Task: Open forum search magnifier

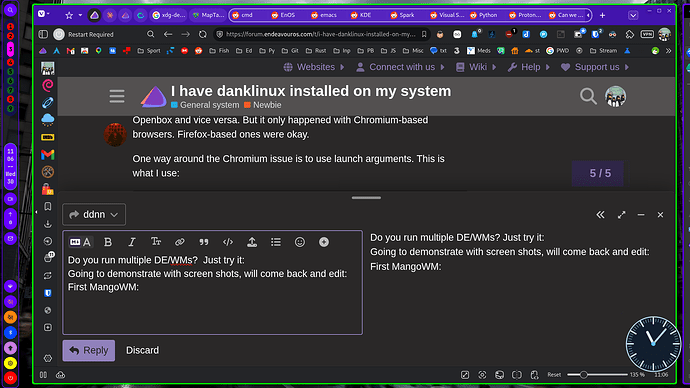Action: coord(588,96)
